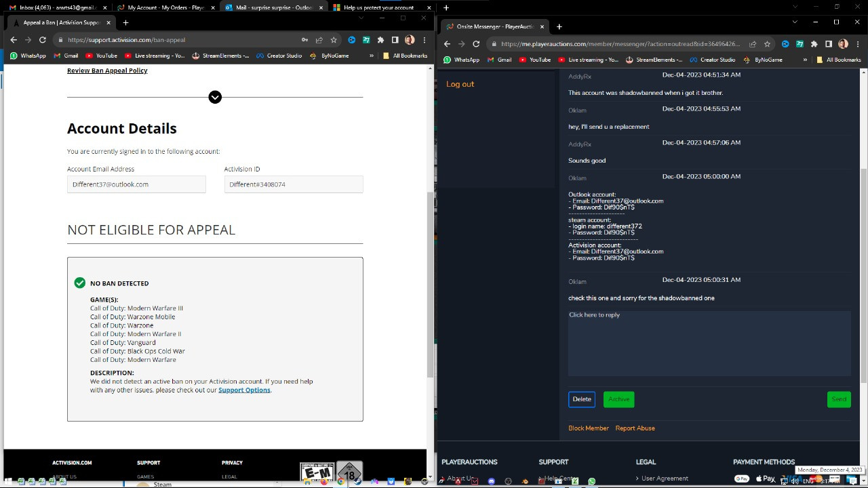Open Extensions puzzle icon in PlayerAuctions window
This screenshot has height=488, width=868.
(x=814, y=44)
